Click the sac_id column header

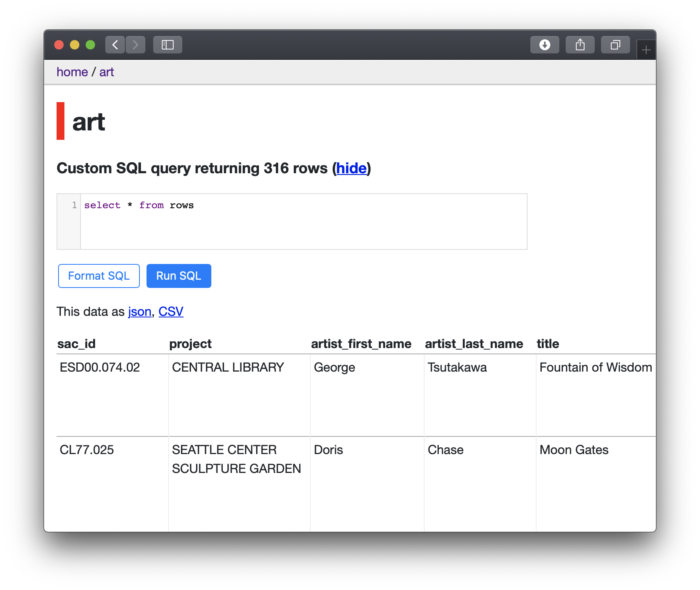(x=77, y=344)
